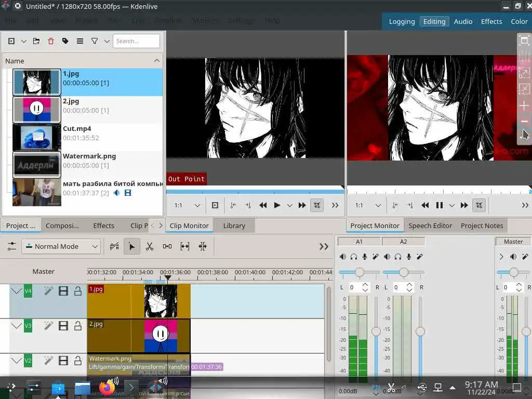
Task: Collapse track V2 with chevron
Action: (x=16, y=361)
